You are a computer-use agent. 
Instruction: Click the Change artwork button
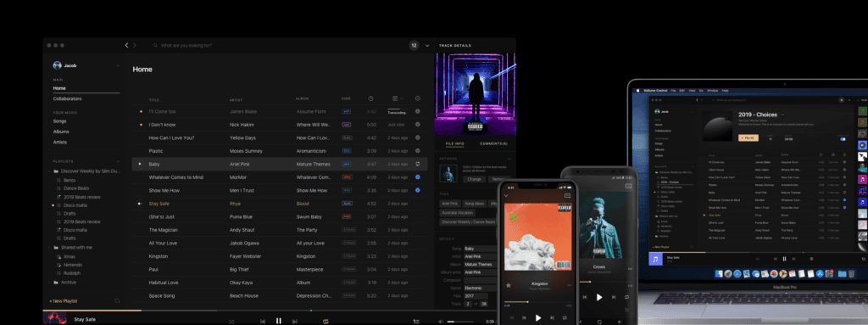474,179
